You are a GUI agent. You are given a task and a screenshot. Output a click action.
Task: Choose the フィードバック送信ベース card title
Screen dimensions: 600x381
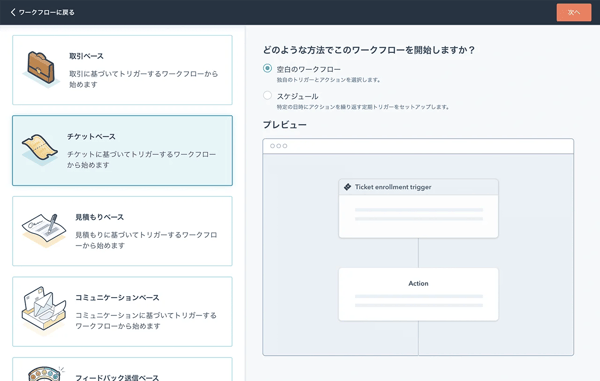[x=117, y=378]
